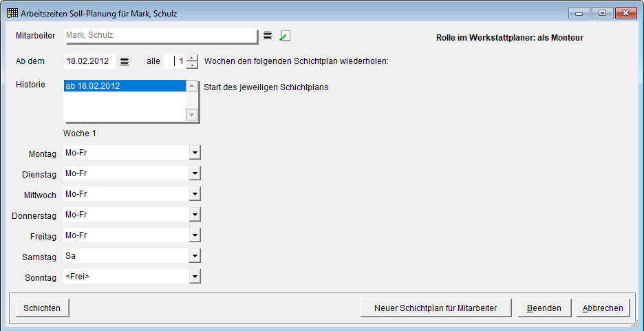Screen dimensions: 644x331
Task: Click the green pencil edit icon
Action: [285, 36]
